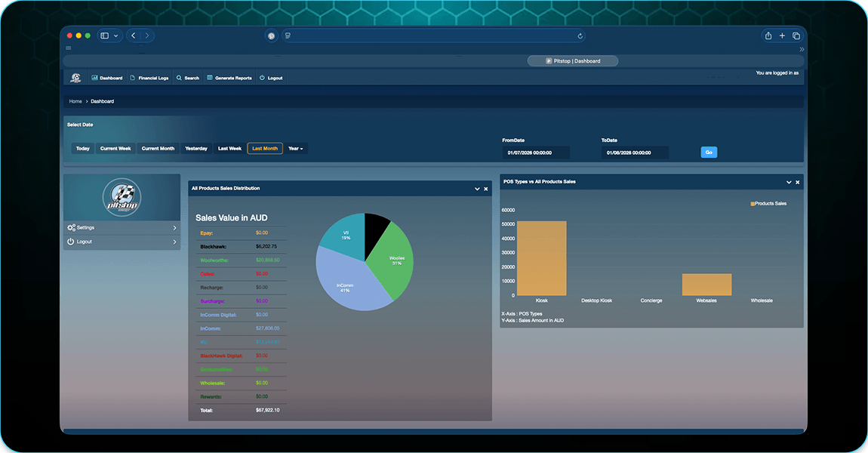Open the Search nav item

click(188, 78)
